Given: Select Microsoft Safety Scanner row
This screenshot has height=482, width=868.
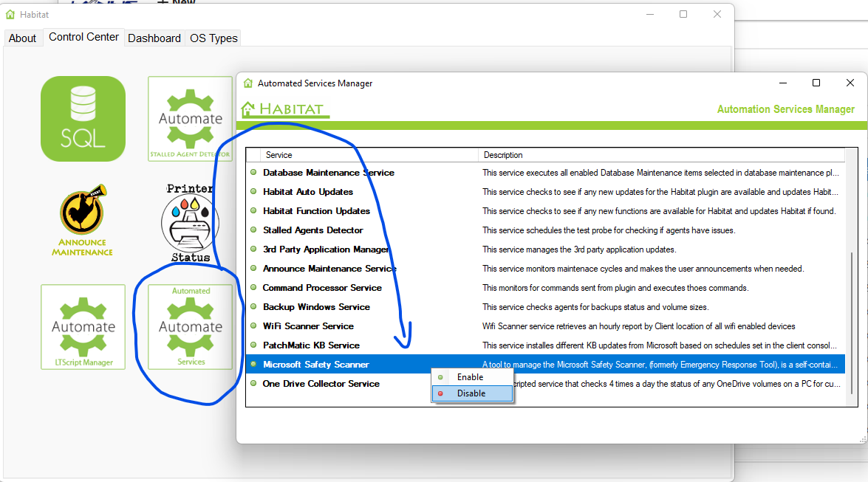Looking at the screenshot, I should [546, 364].
